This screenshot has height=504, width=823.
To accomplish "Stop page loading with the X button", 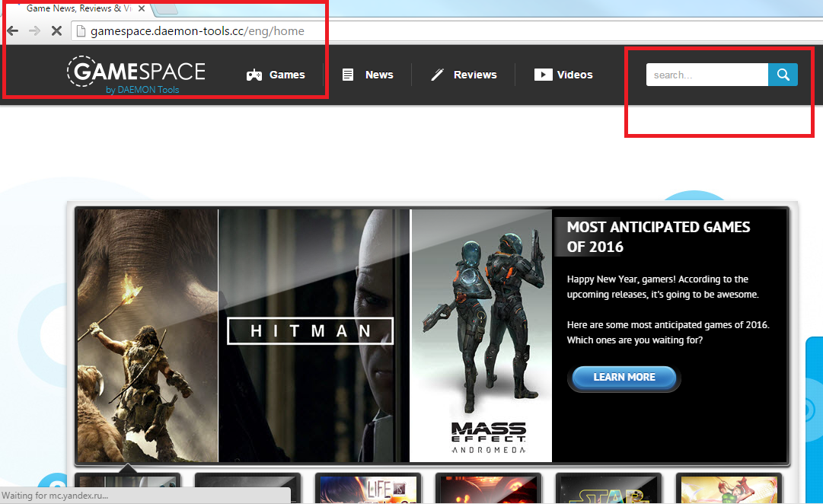I will [56, 31].
